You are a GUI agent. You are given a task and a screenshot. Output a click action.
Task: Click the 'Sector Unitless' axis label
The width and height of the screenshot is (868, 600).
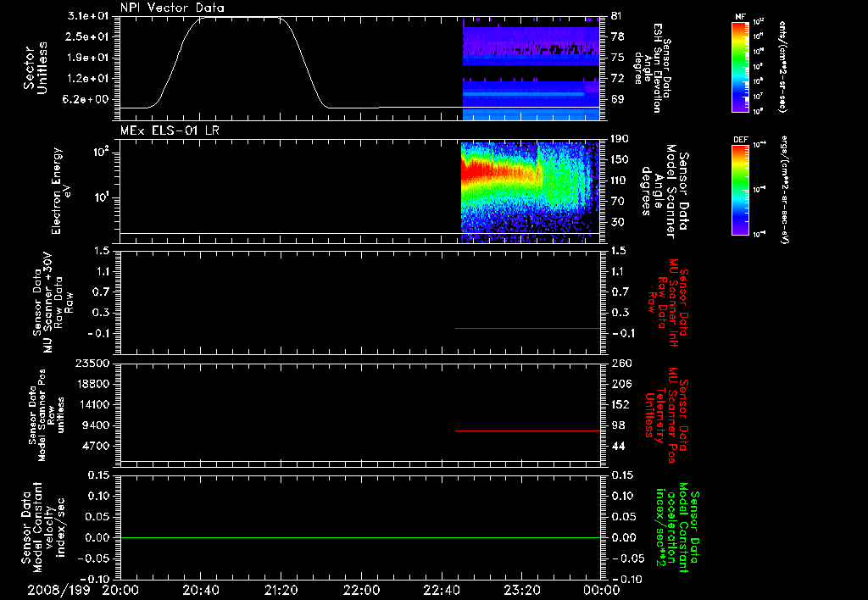coord(36,68)
